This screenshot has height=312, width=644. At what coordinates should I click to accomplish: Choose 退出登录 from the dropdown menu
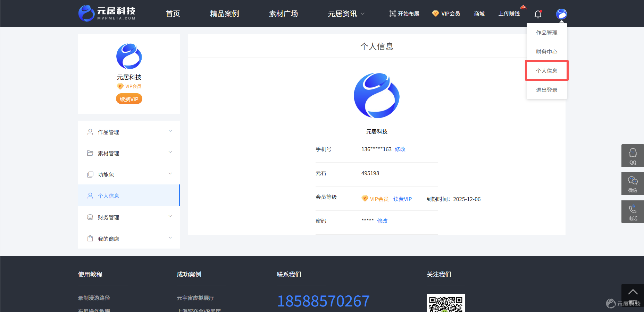click(546, 90)
